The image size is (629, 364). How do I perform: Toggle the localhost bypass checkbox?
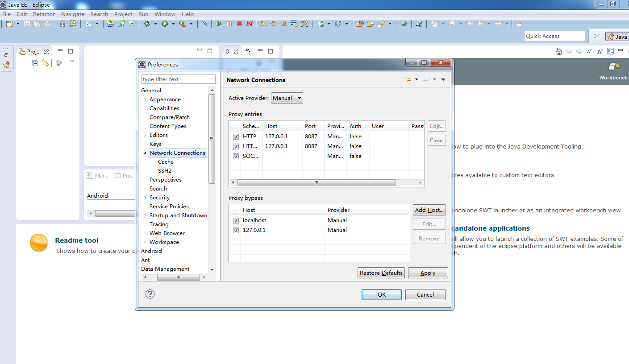[236, 220]
